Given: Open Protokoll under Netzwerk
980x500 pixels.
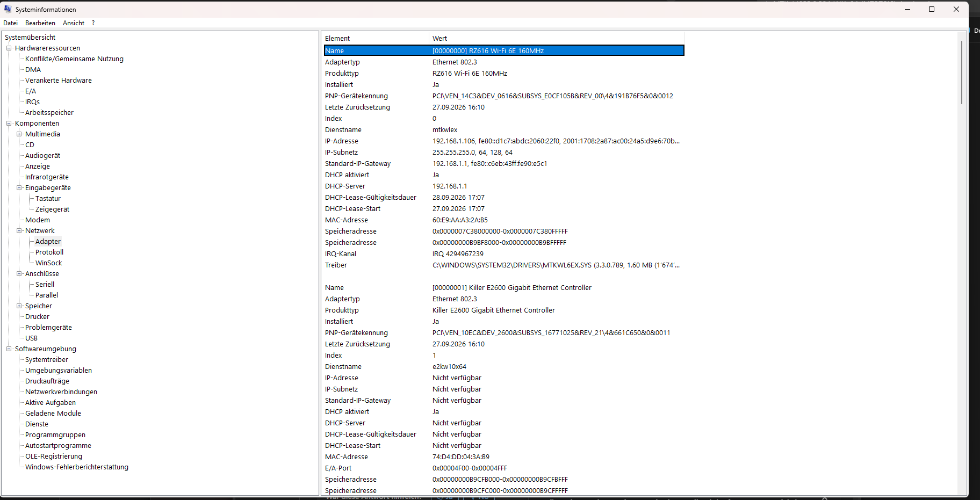Looking at the screenshot, I should [x=49, y=252].
